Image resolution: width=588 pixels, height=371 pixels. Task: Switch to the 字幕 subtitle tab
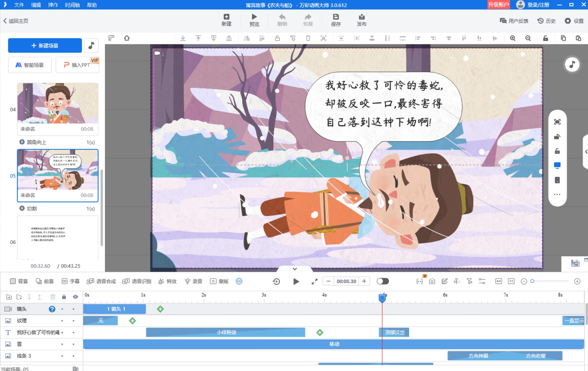[x=70, y=281]
